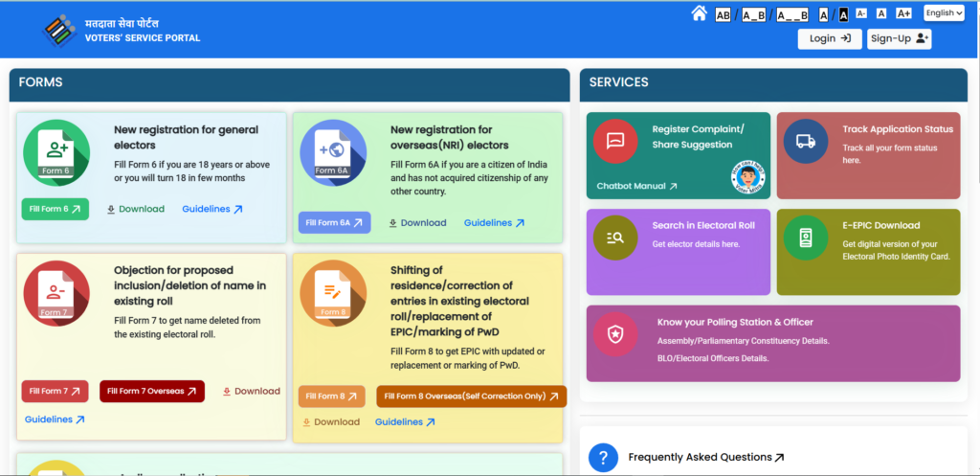Open Track Application Status title
980x476 pixels.
coord(898,129)
